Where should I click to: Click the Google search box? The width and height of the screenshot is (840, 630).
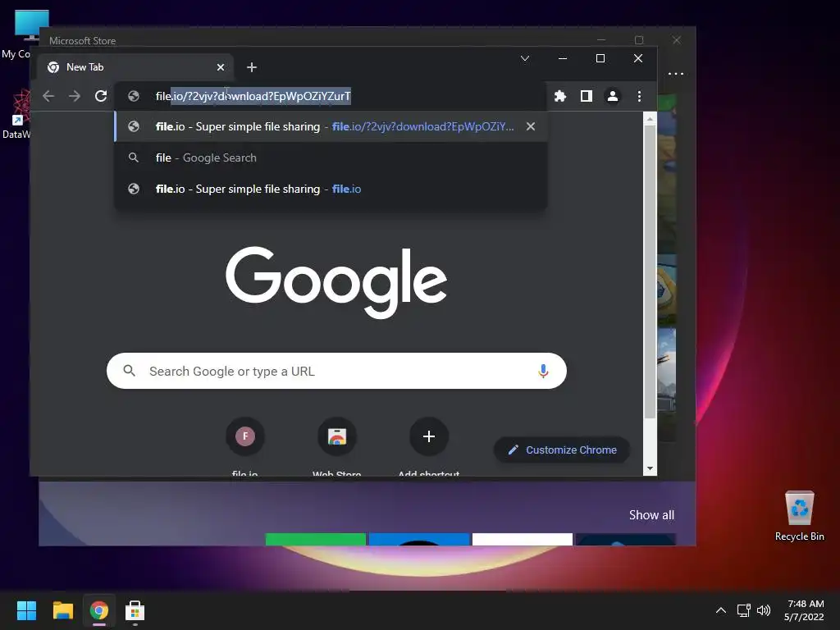coord(336,371)
